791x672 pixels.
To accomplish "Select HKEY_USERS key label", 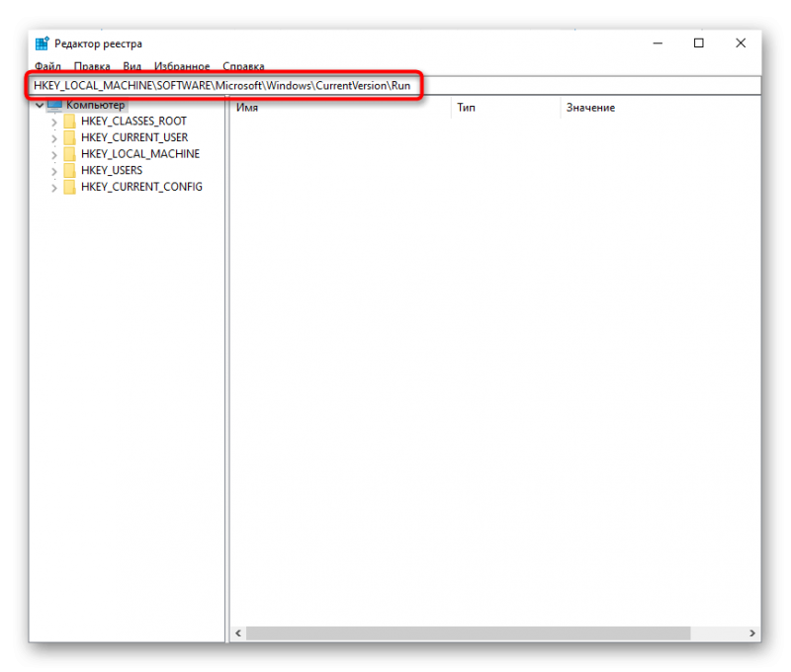I will click(x=112, y=170).
